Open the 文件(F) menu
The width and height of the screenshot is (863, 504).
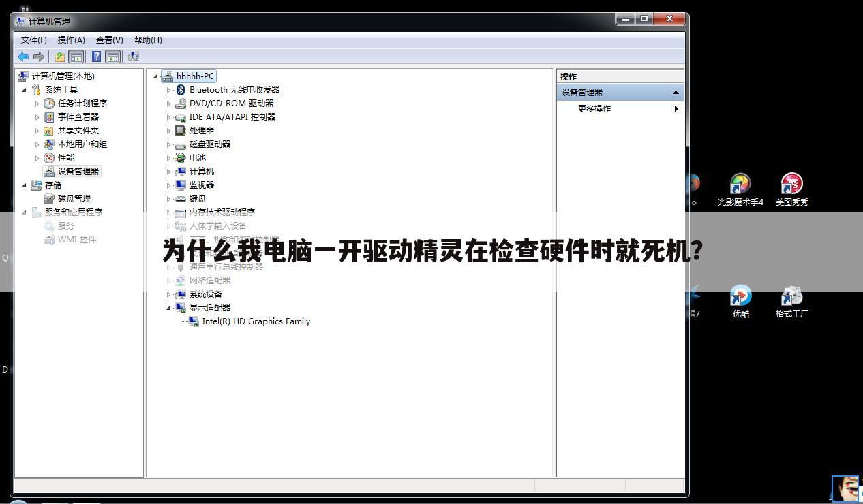pos(33,40)
